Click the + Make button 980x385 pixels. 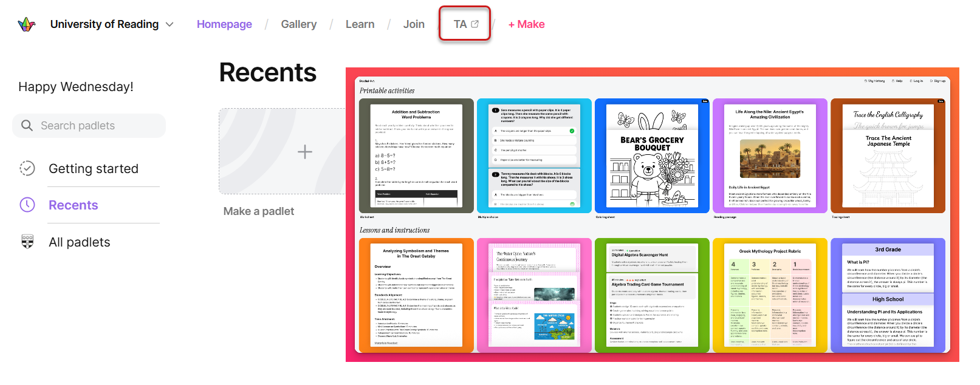click(526, 24)
